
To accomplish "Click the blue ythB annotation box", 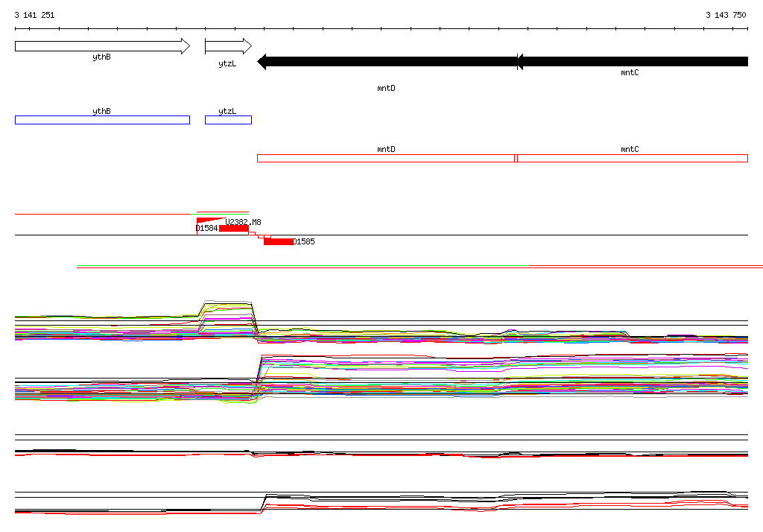I will [x=102, y=120].
